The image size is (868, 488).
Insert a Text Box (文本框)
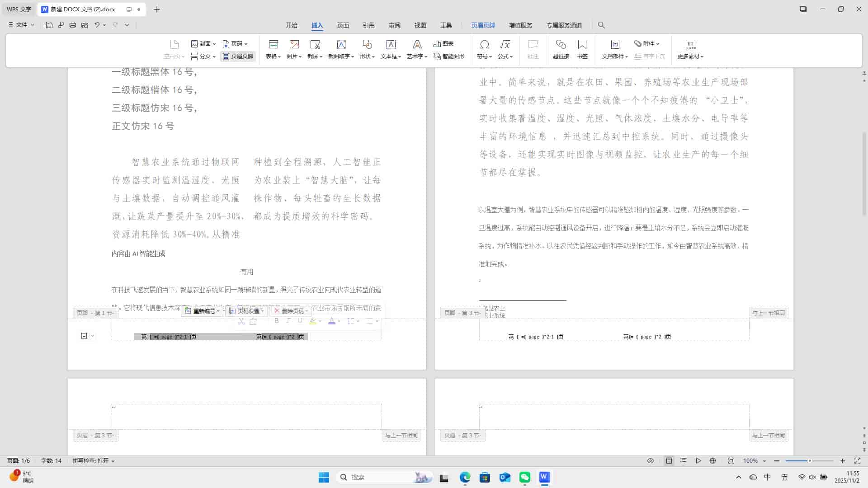[x=391, y=50]
